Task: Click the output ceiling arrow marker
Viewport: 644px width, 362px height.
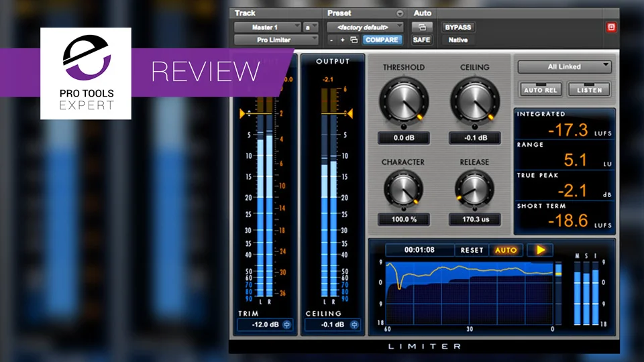Action: [x=350, y=113]
